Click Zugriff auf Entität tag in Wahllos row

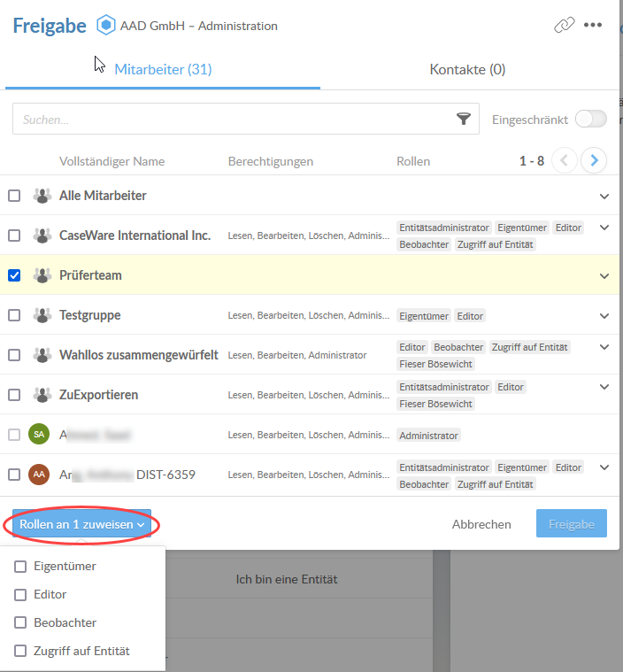coord(529,347)
